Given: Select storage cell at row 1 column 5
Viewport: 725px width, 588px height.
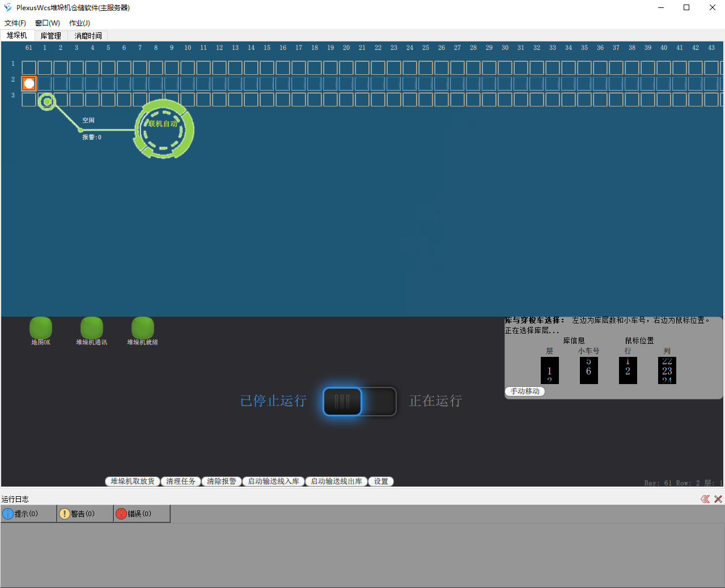Looking at the screenshot, I should pyautogui.click(x=108, y=68).
